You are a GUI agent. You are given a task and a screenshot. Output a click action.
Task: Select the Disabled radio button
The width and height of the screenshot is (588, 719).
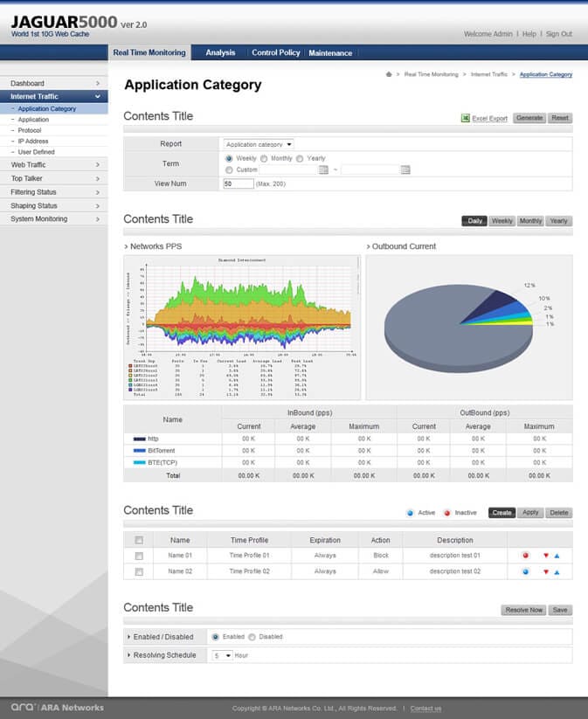252,637
